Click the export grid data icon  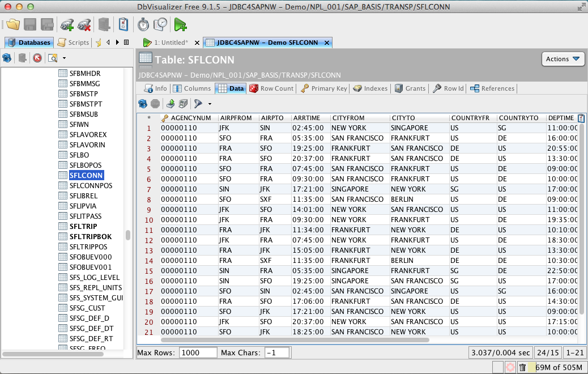coord(171,104)
